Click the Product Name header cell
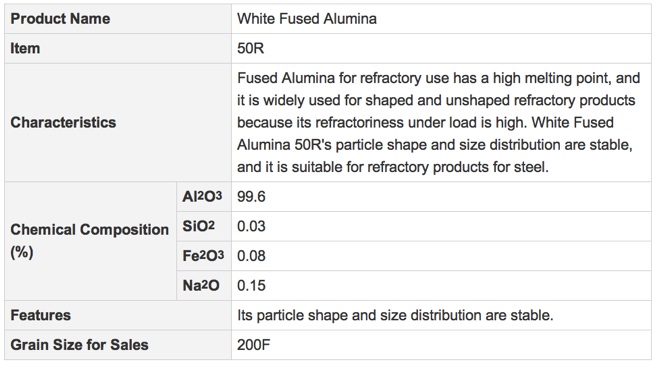 coord(118,19)
